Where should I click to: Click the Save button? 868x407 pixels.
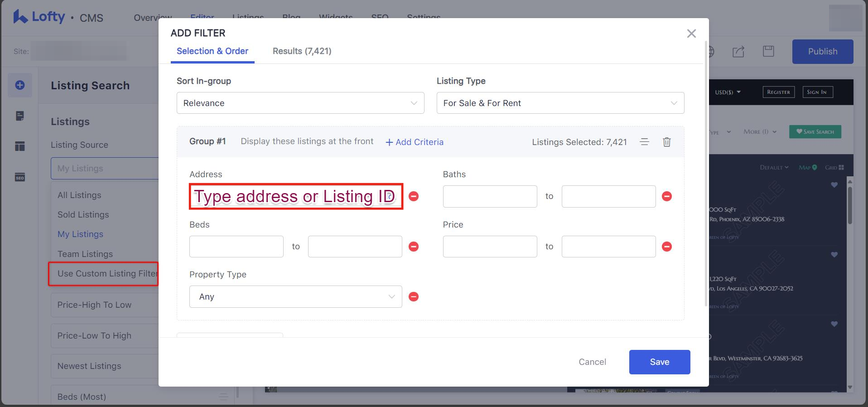[x=659, y=362]
